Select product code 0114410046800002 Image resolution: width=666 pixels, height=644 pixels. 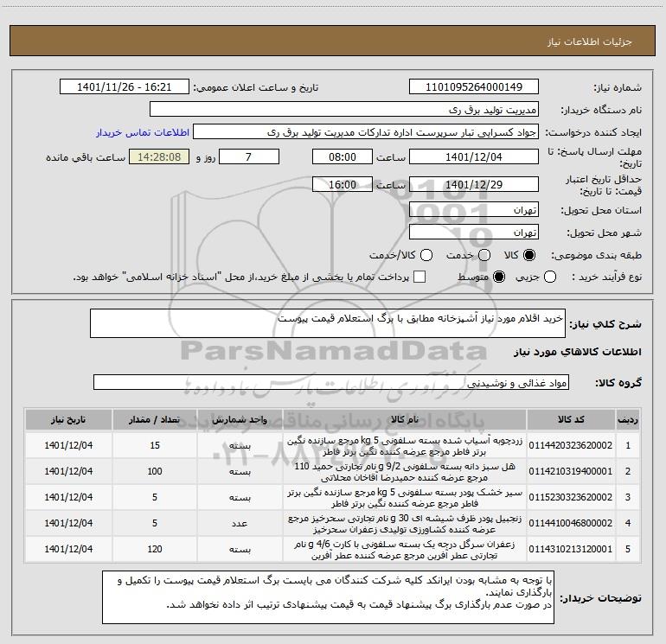pos(571,523)
